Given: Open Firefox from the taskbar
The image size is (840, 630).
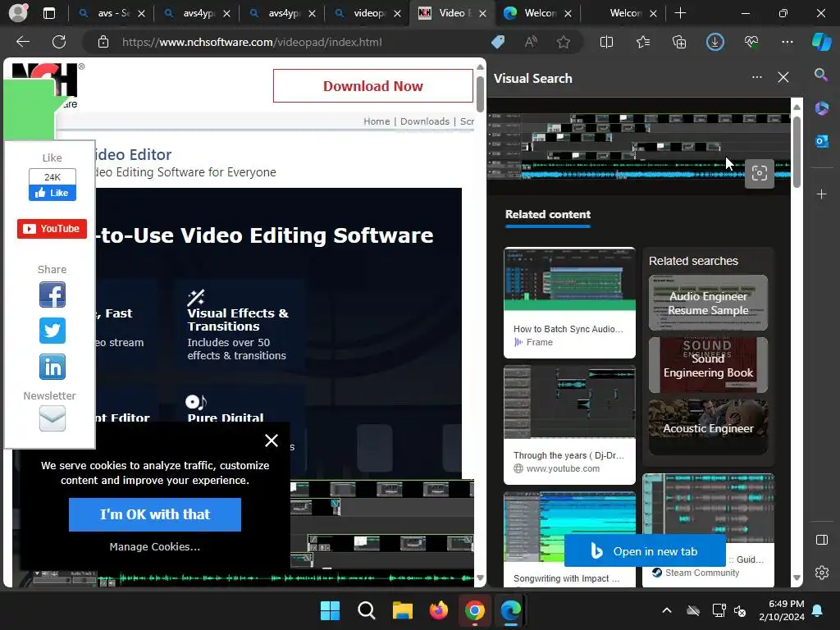Looking at the screenshot, I should point(439,610).
